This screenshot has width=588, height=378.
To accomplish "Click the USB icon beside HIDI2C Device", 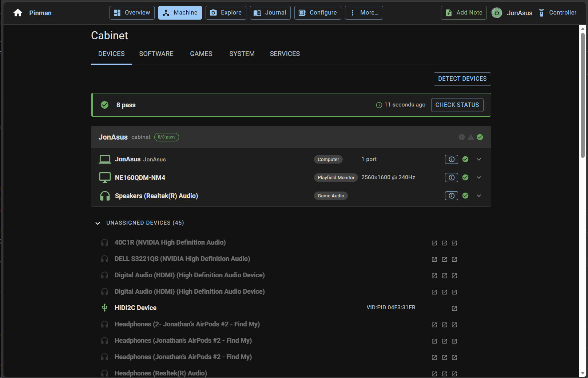I will pyautogui.click(x=104, y=308).
